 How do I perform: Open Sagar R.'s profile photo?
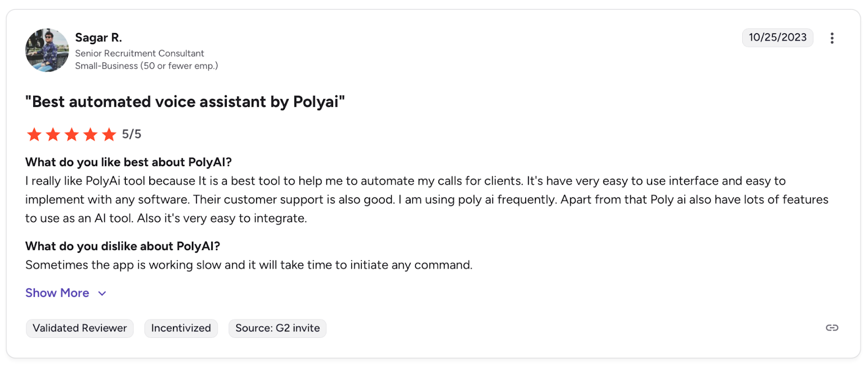pyautogui.click(x=47, y=50)
